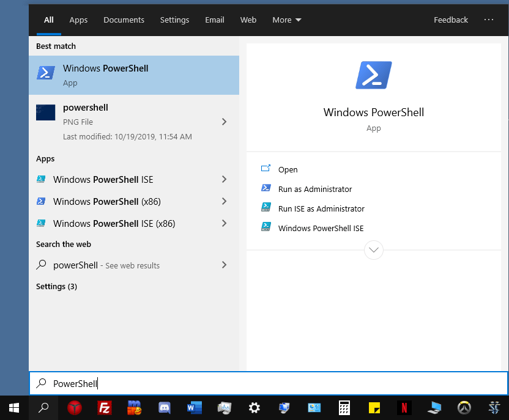Screen dimensions: 509x420
Task: Expand more actions with the down chevron
Action: tap(374, 250)
